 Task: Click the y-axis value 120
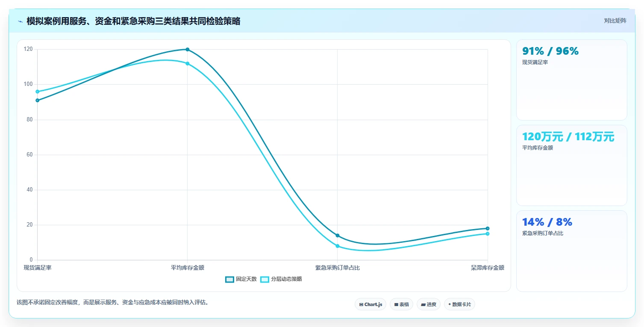pyautogui.click(x=28, y=49)
